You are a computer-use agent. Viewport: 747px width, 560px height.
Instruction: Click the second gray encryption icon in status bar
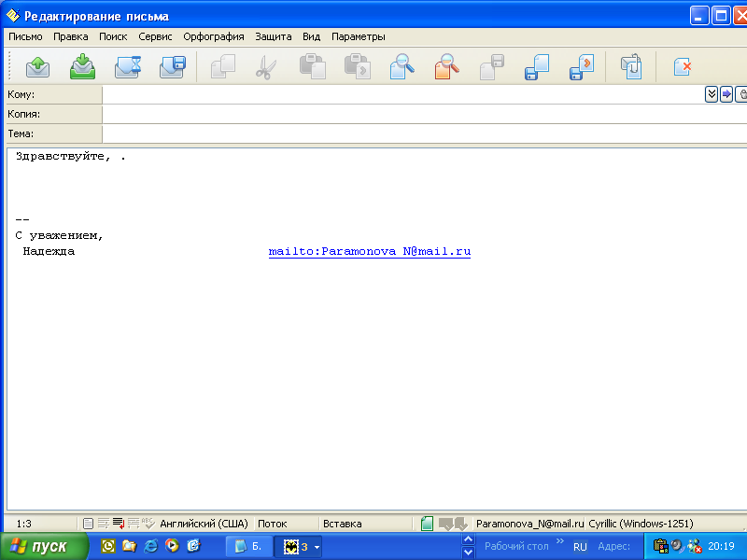coord(460,524)
